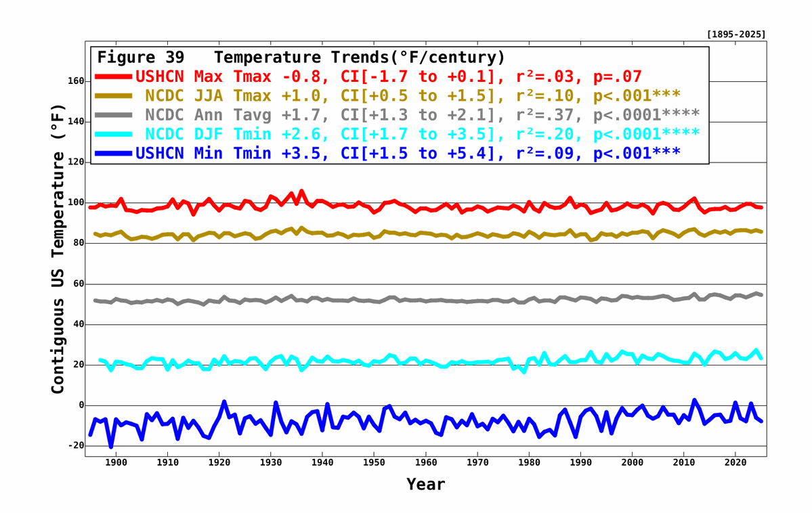812x513 pixels.
Task: Click the red line color sample in legend
Action: click(x=115, y=76)
